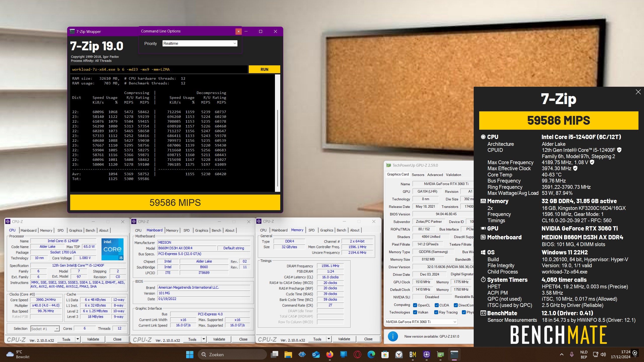Image resolution: width=644 pixels, height=362 pixels.
Task: Open About tab in CPU-Z Memory window
Action: tap(355, 230)
